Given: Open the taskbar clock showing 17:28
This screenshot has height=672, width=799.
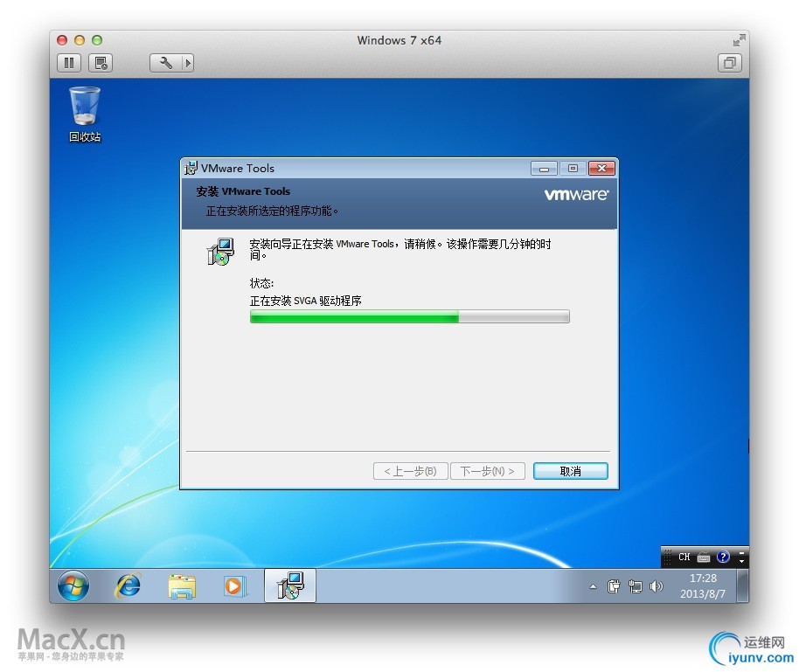Looking at the screenshot, I should (x=703, y=578).
